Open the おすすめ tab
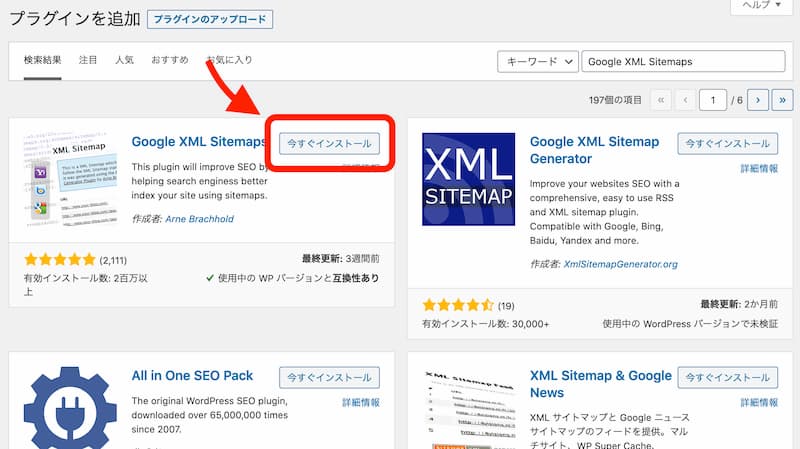Screen dimensions: 800x449 170,60
